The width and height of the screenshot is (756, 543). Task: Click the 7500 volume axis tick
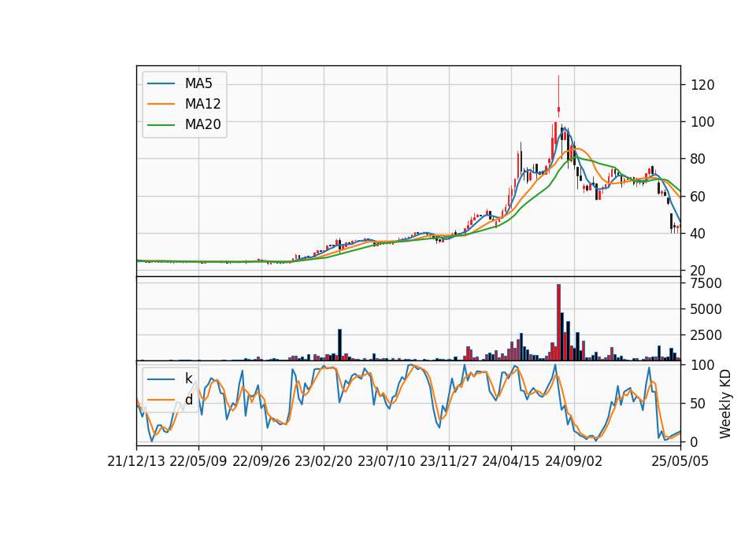coord(706,283)
